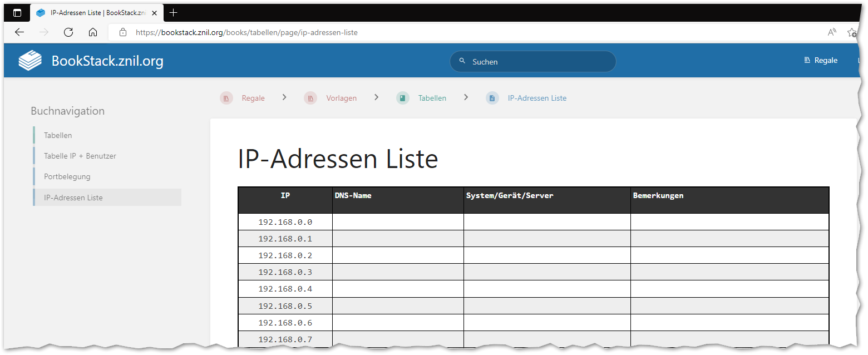The width and height of the screenshot is (868, 355).
Task: Select IP-Adressen Liste in book navigation
Action: click(x=73, y=198)
